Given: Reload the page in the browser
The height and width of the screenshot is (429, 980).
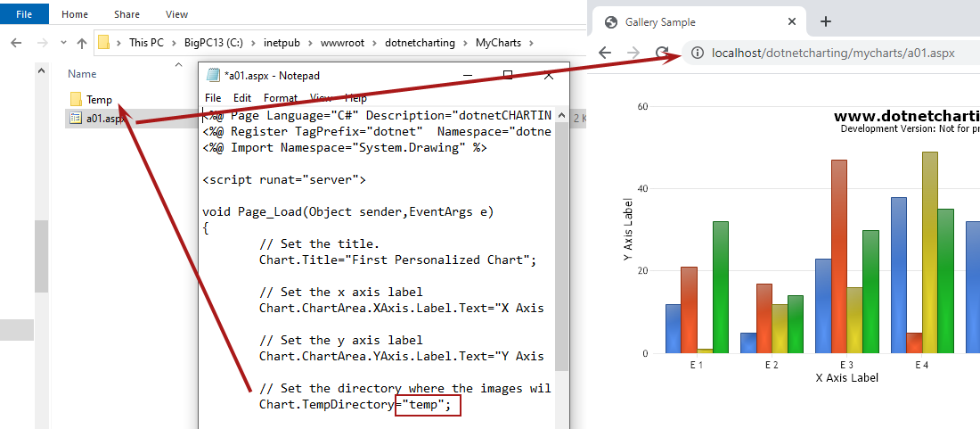Looking at the screenshot, I should [663, 53].
